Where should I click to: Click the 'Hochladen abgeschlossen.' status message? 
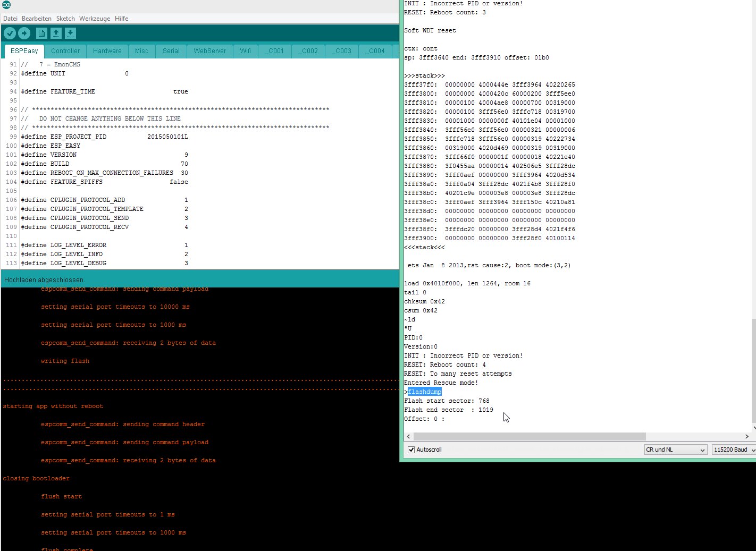(45, 280)
